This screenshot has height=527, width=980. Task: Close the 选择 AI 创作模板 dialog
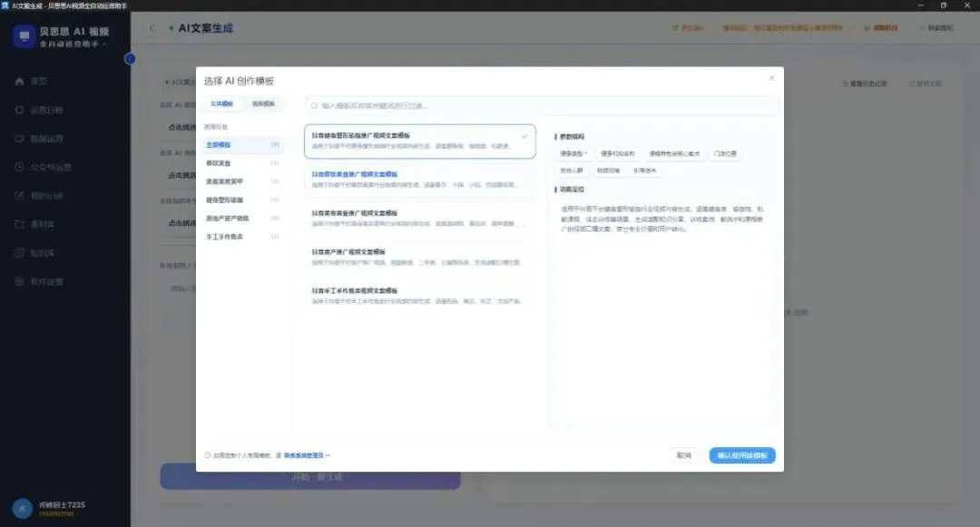point(771,78)
